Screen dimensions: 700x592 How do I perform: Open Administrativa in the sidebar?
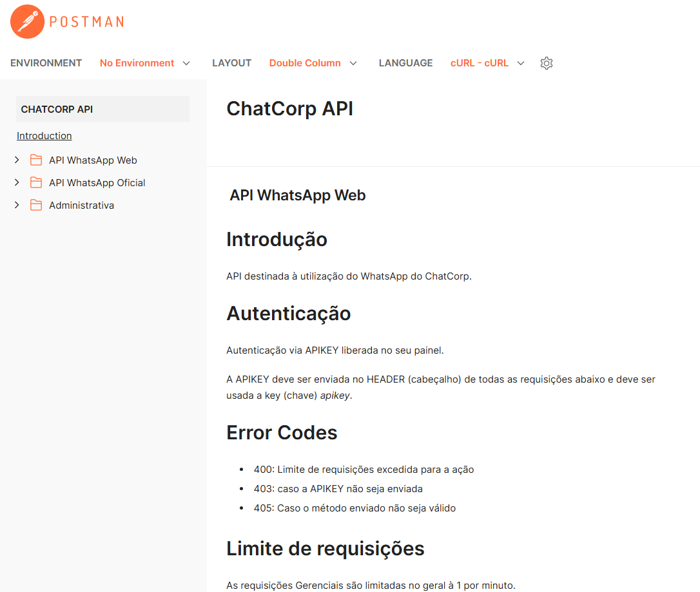click(x=81, y=205)
